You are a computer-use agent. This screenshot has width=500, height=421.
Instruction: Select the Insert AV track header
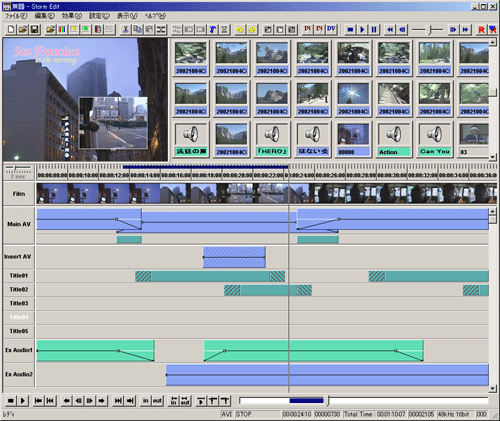coord(19,257)
